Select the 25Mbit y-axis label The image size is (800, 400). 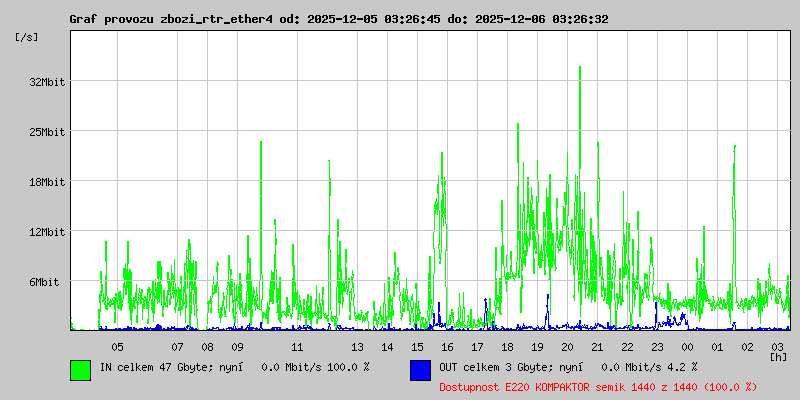click(47, 132)
